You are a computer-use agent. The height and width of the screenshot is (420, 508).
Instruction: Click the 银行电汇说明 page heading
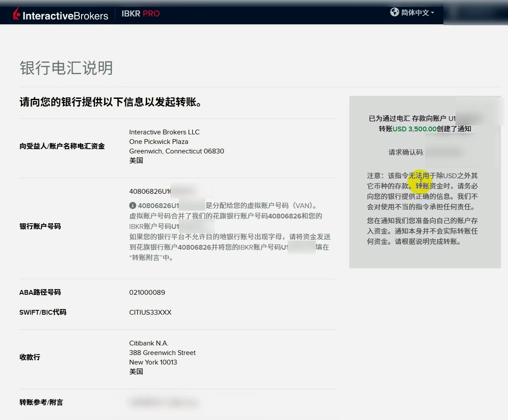coord(66,68)
